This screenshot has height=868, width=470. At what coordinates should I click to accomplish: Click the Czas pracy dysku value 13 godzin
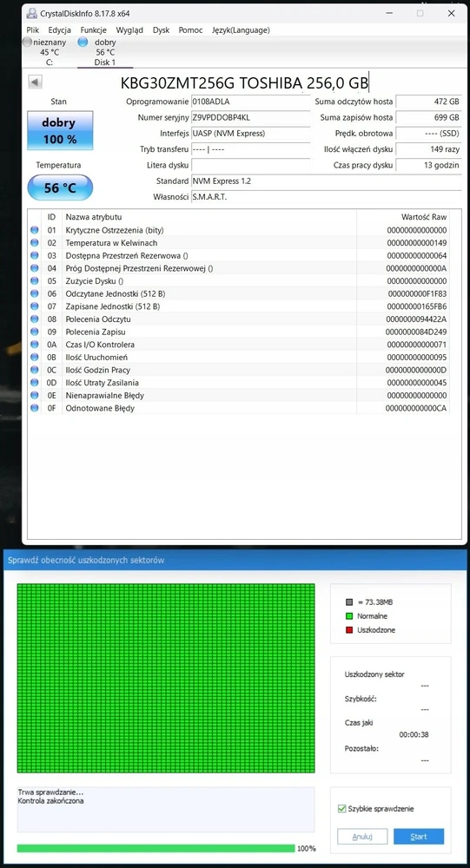tap(428, 165)
